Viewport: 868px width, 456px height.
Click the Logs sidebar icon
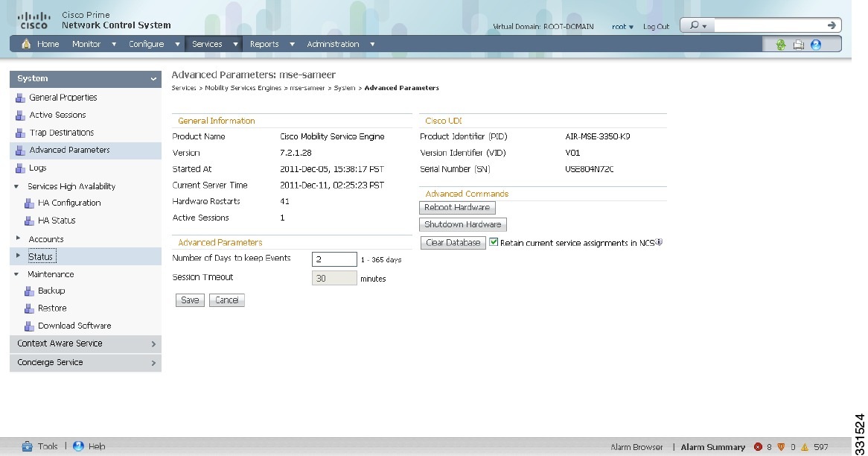tap(21, 168)
